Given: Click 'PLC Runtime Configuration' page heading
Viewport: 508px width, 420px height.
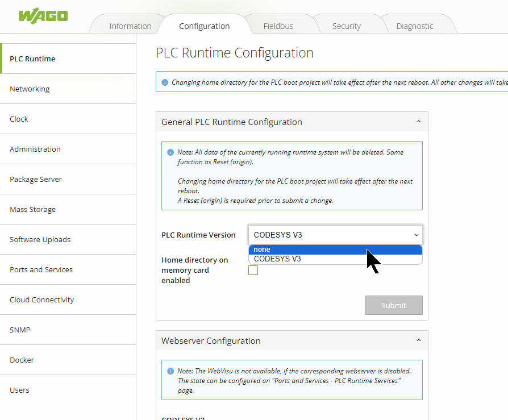Looking at the screenshot, I should coord(235,53).
